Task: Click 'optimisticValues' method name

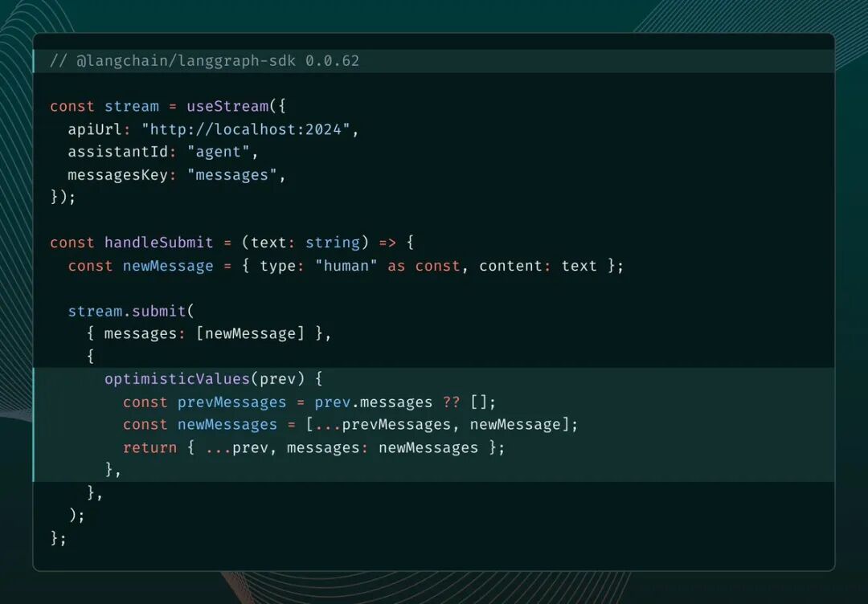Action: 177,379
